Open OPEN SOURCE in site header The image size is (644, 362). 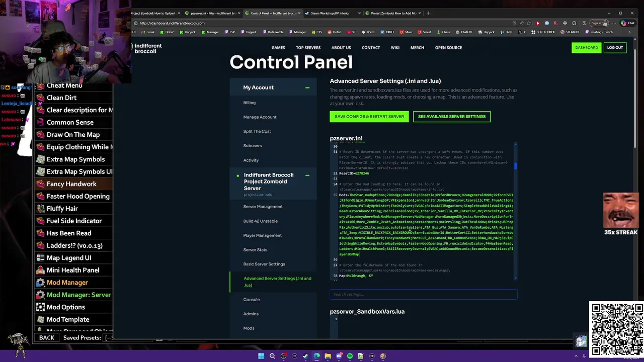[448, 48]
